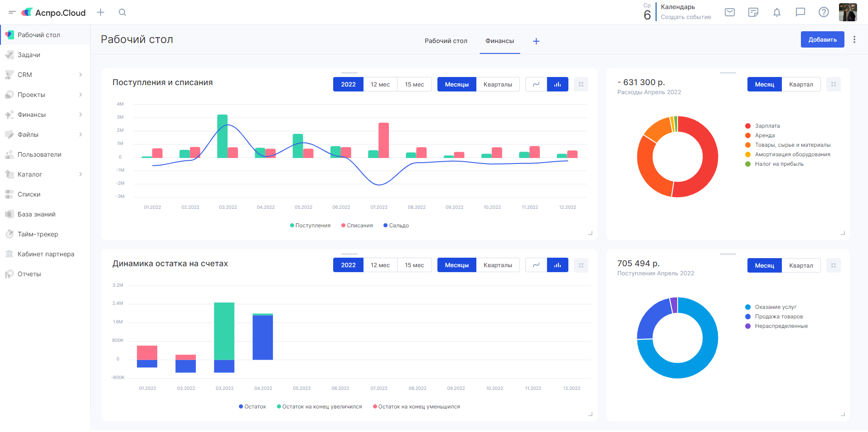868x432 pixels.
Task: Switch Динамика остатка chart to line view
Action: click(536, 265)
